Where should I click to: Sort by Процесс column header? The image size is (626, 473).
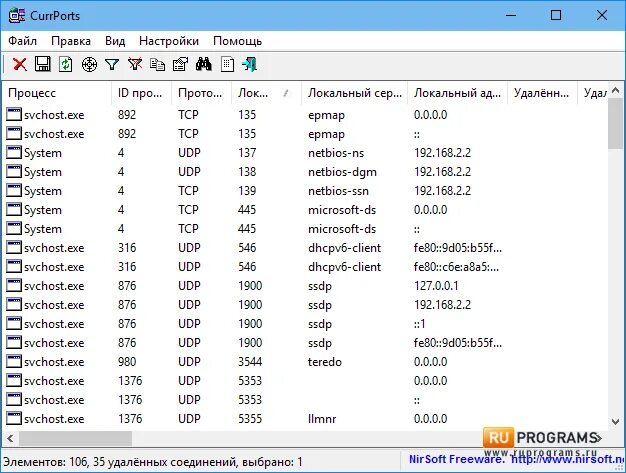[57, 93]
